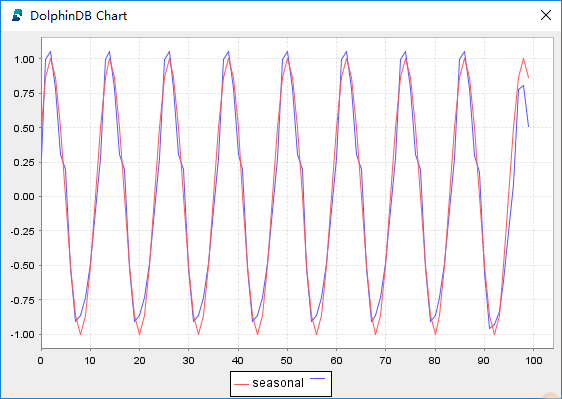The height and width of the screenshot is (399, 562).
Task: Click the x-axis label 30
Action: [188, 360]
